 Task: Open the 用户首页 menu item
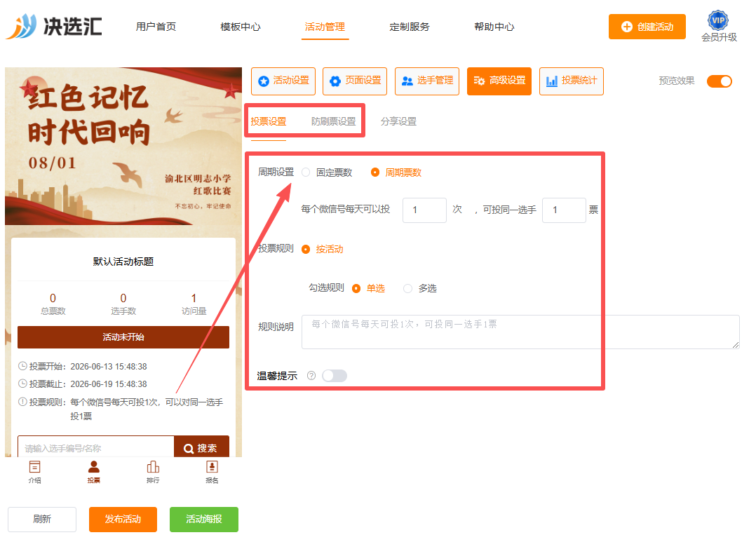pyautogui.click(x=156, y=27)
